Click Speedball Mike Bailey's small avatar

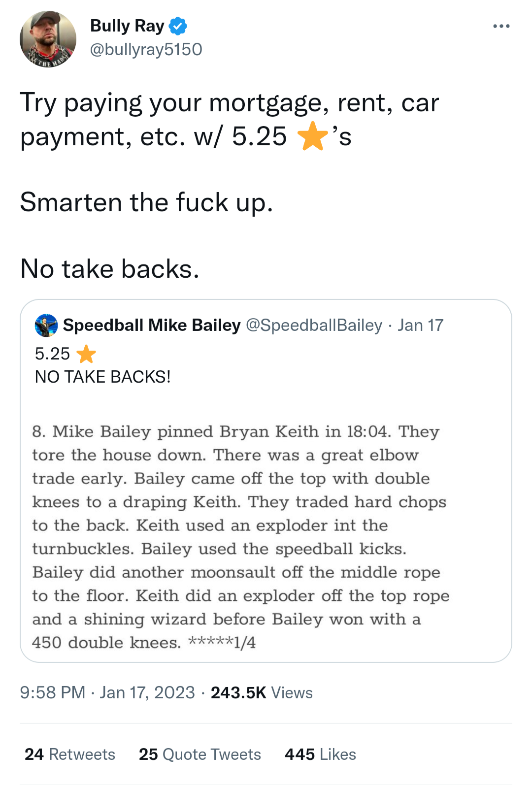tap(46, 326)
